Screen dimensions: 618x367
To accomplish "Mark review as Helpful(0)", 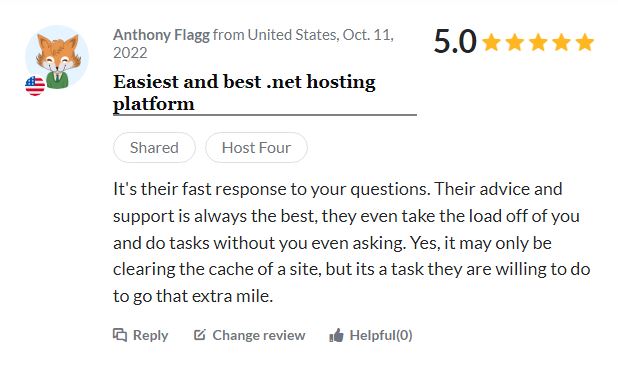I will (x=381, y=335).
